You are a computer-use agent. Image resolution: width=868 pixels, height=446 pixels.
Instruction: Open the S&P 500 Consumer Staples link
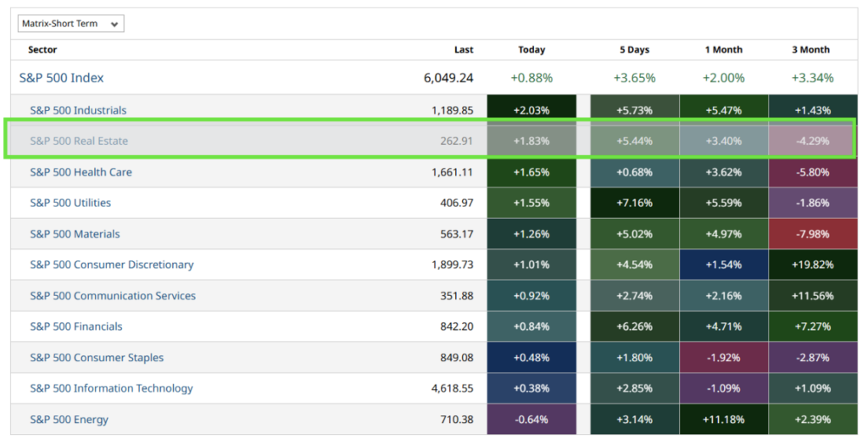[97, 357]
